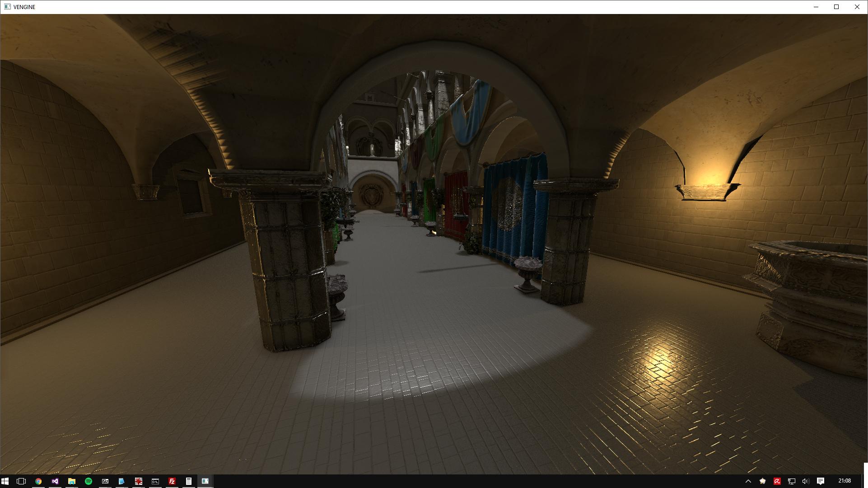Open Task View from the taskbar
Screen dimensions: 868x488
21,481
